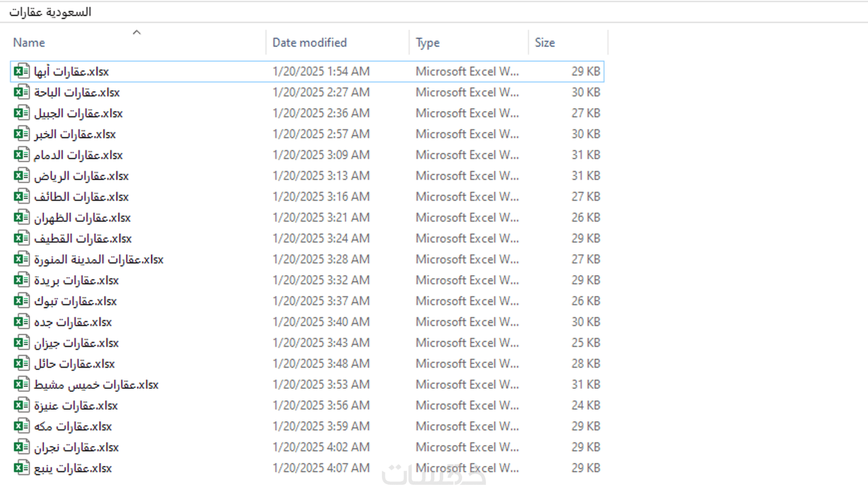Click the Excel icon of عقارات الدمام.xlsx
The image size is (868, 495).
[x=21, y=155]
